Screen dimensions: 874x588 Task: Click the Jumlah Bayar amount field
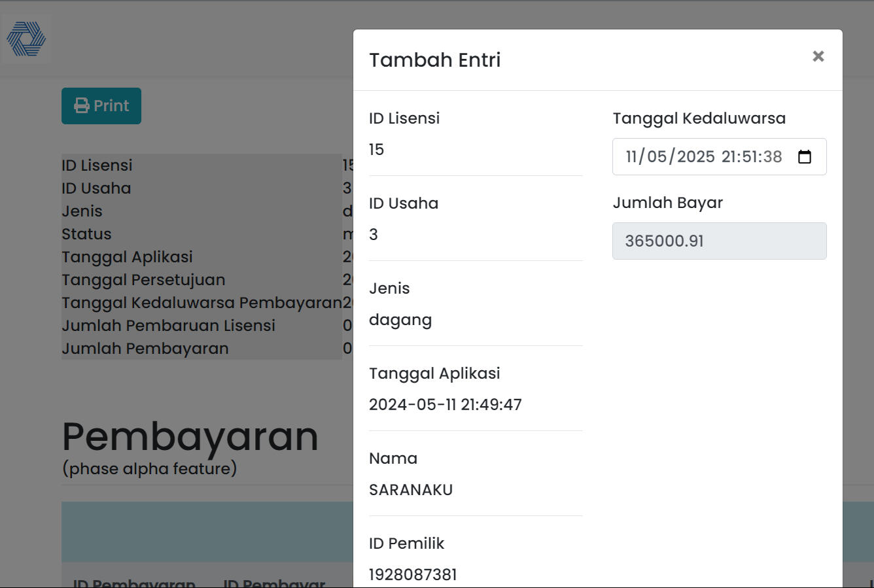719,241
